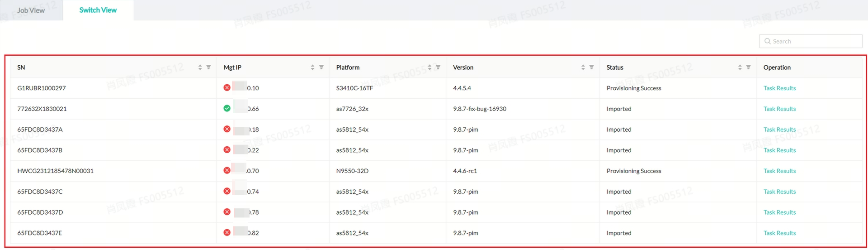Select the Switch View tab
Image resolution: width=868 pixels, height=250 pixels.
(98, 10)
